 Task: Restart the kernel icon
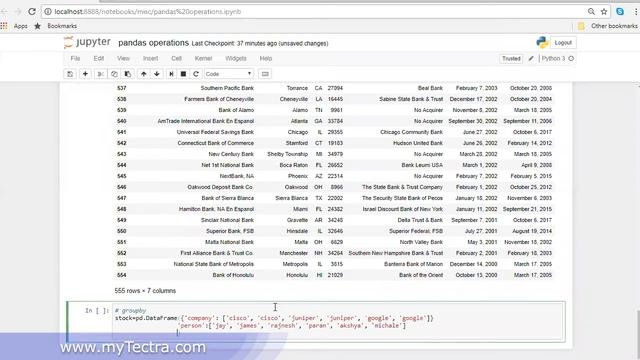coord(196,74)
